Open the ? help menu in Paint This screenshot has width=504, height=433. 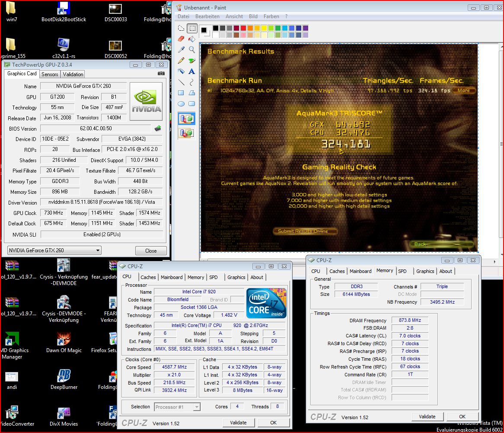[287, 16]
